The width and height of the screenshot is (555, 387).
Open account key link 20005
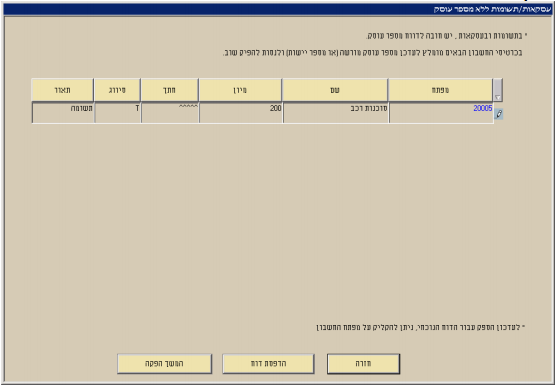tap(483, 108)
